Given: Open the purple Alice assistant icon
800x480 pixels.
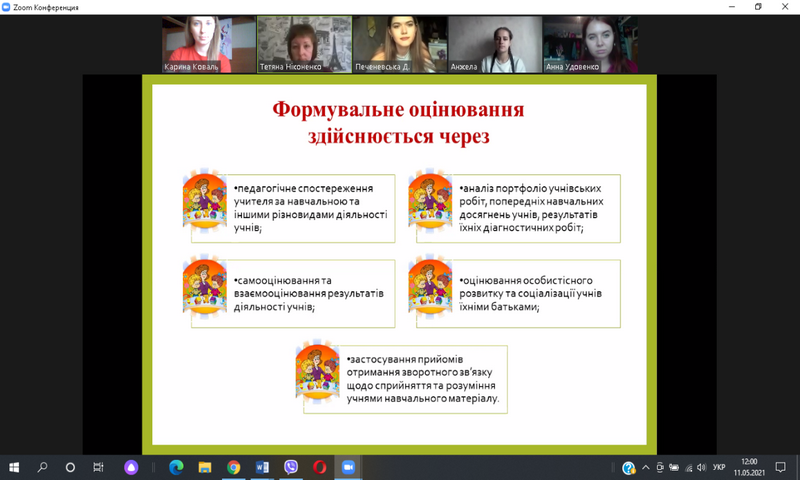Looking at the screenshot, I should tap(131, 467).
